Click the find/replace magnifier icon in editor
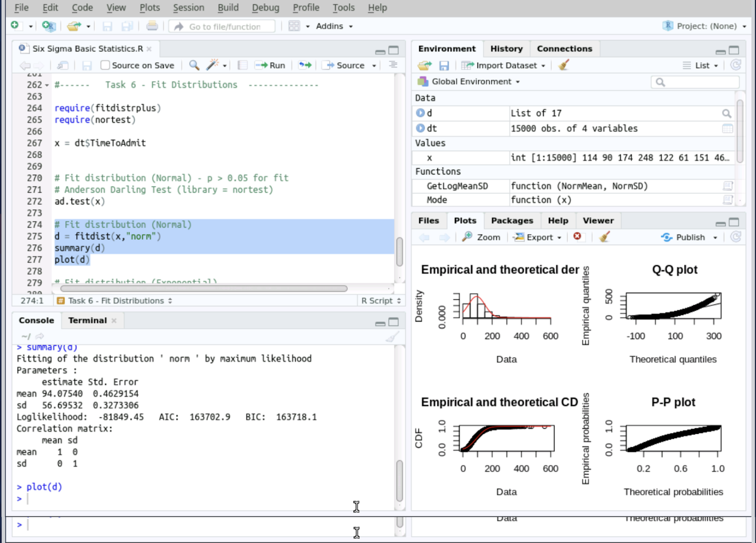The height and width of the screenshot is (543, 756). point(194,65)
